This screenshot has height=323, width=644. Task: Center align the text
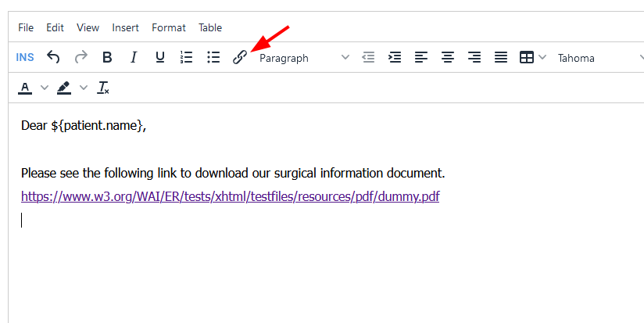[448, 57]
